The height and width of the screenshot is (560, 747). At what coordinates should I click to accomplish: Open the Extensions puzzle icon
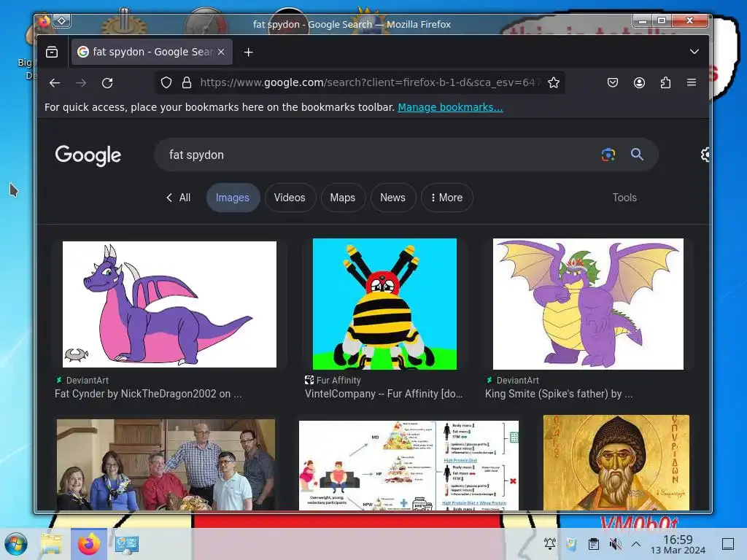665,83
